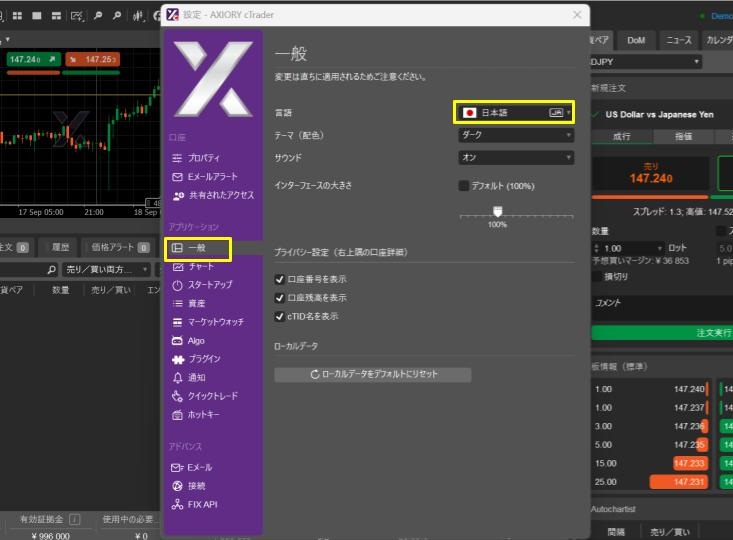Open the 価格アラート tab in bottom panel

119,247
